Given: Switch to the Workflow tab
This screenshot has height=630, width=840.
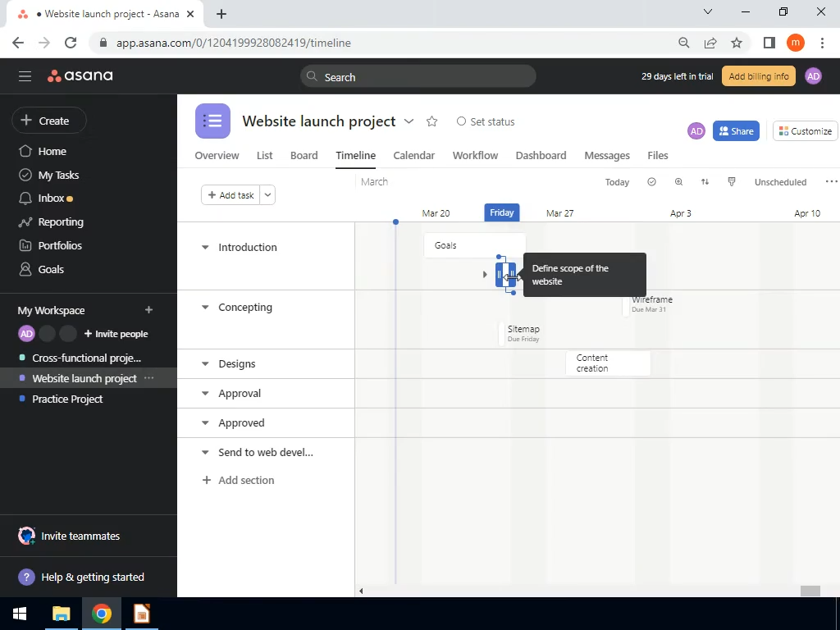Looking at the screenshot, I should point(475,155).
